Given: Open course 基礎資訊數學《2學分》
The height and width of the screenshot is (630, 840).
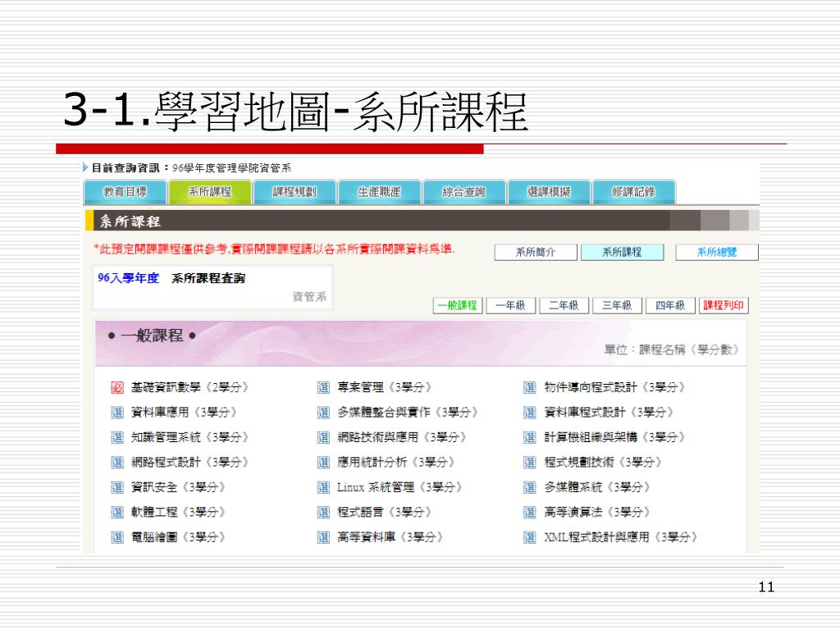Looking at the screenshot, I should click(x=189, y=387).
